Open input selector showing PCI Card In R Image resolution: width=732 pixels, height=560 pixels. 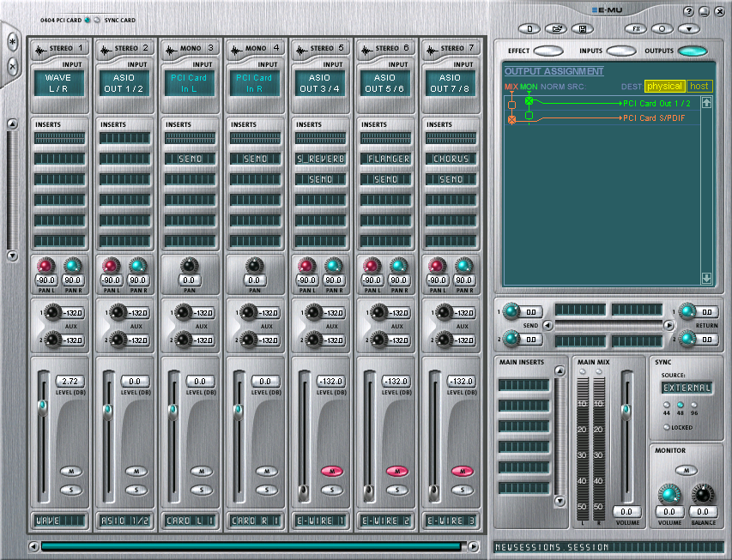254,83
